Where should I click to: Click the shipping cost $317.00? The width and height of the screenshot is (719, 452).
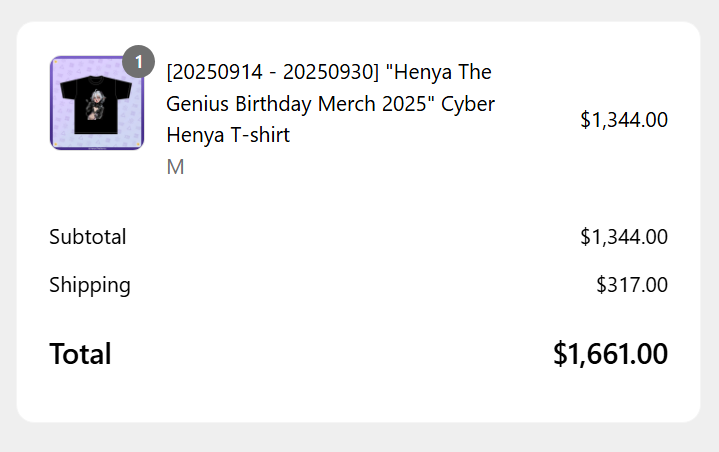(631, 285)
